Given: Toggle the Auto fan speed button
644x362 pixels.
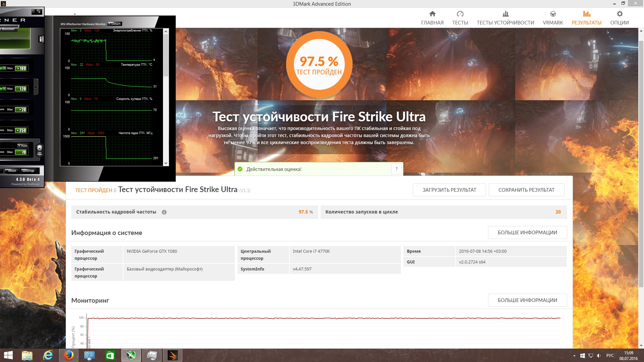Looking at the screenshot, I should coord(23,146).
